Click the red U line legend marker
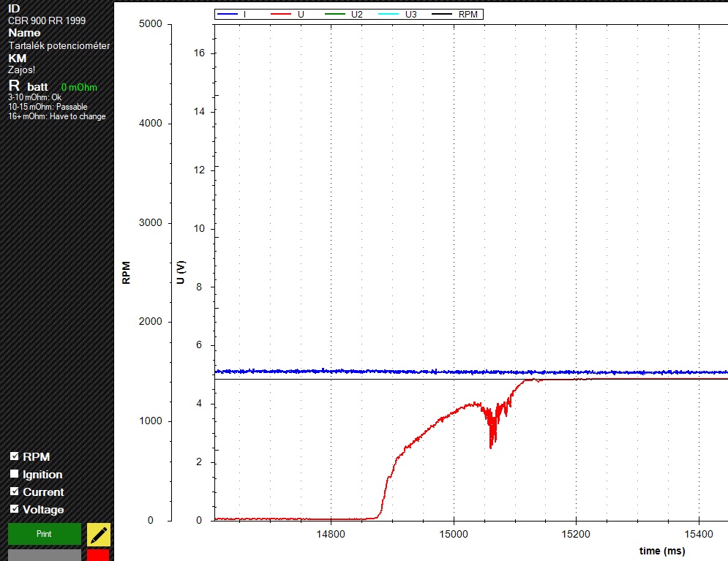728x561 pixels. tap(282, 14)
